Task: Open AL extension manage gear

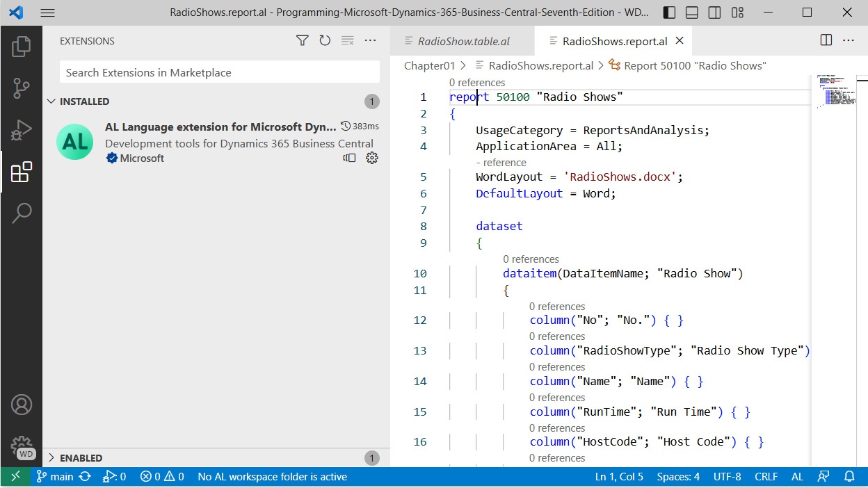Action: click(372, 158)
